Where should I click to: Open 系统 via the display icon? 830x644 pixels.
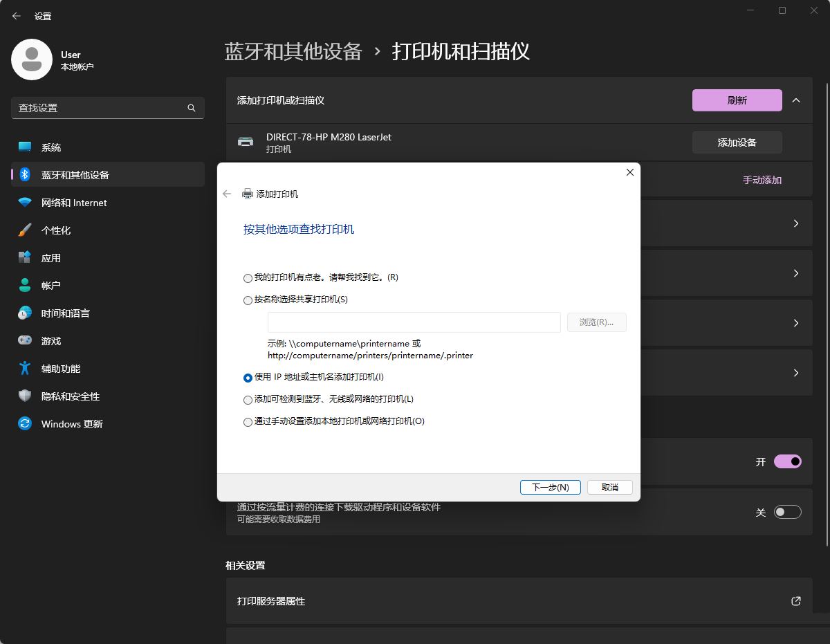click(25, 147)
